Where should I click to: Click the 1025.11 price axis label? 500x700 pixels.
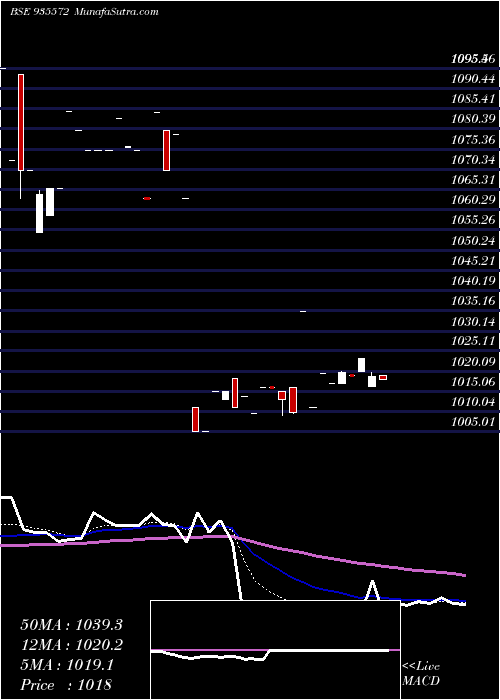pos(473,342)
